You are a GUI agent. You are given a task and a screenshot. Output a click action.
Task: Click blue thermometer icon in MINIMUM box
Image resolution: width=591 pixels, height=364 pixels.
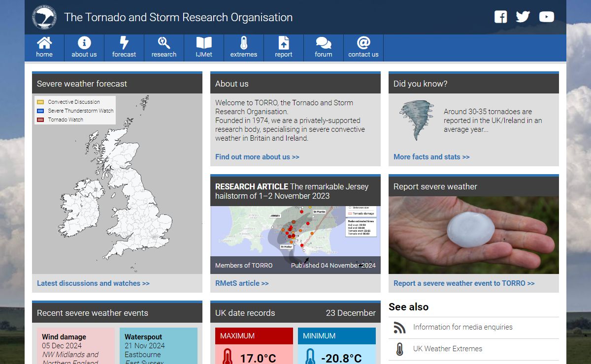pos(310,357)
